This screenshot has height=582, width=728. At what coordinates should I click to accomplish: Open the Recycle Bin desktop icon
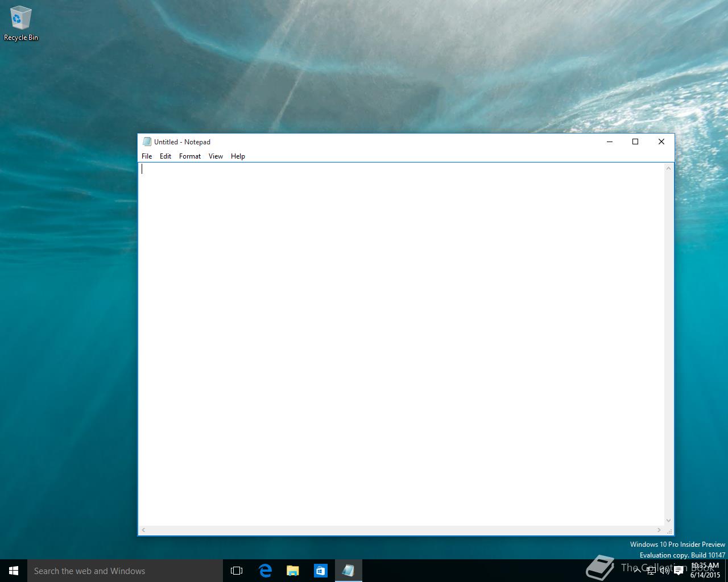(21, 24)
